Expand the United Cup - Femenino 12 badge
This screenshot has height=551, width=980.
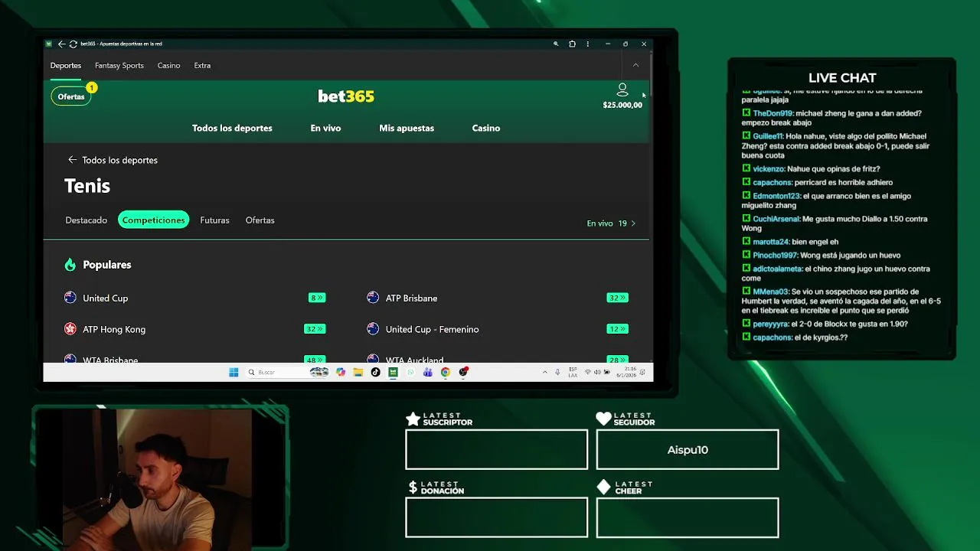(x=617, y=329)
